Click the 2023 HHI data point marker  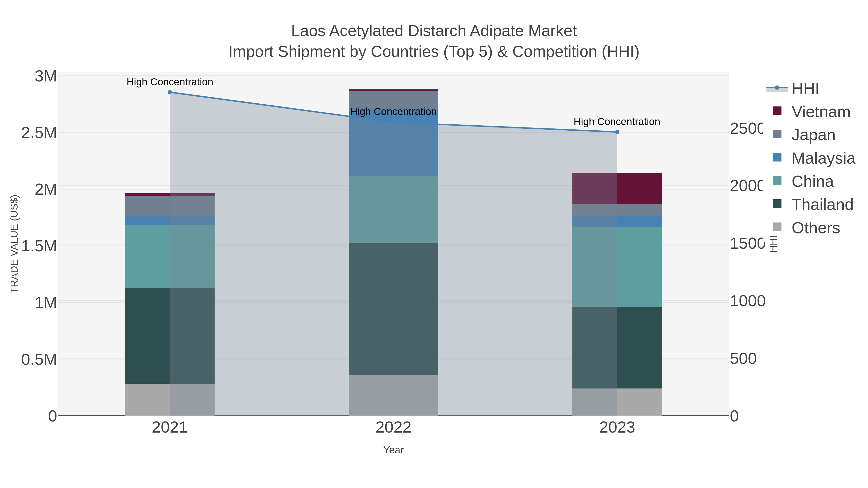617,132
